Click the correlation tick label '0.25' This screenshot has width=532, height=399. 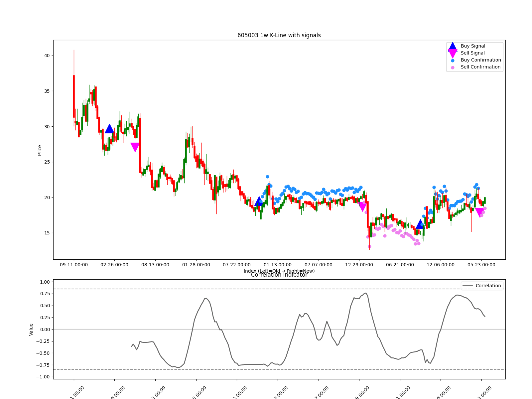tap(45, 318)
